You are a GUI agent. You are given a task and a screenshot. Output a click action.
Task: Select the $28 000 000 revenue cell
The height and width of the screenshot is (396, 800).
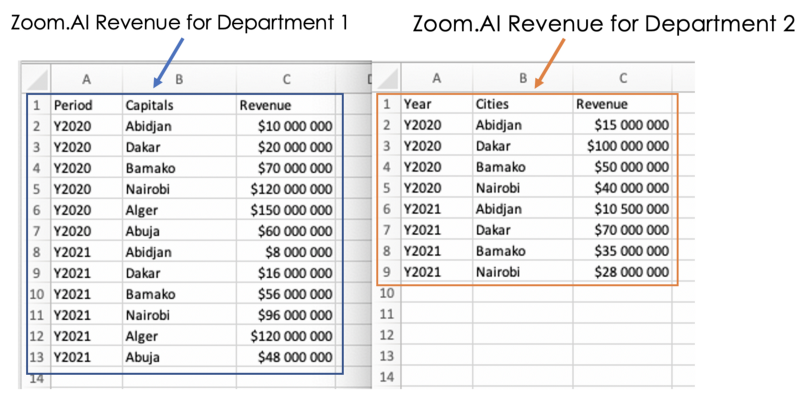[622, 272]
